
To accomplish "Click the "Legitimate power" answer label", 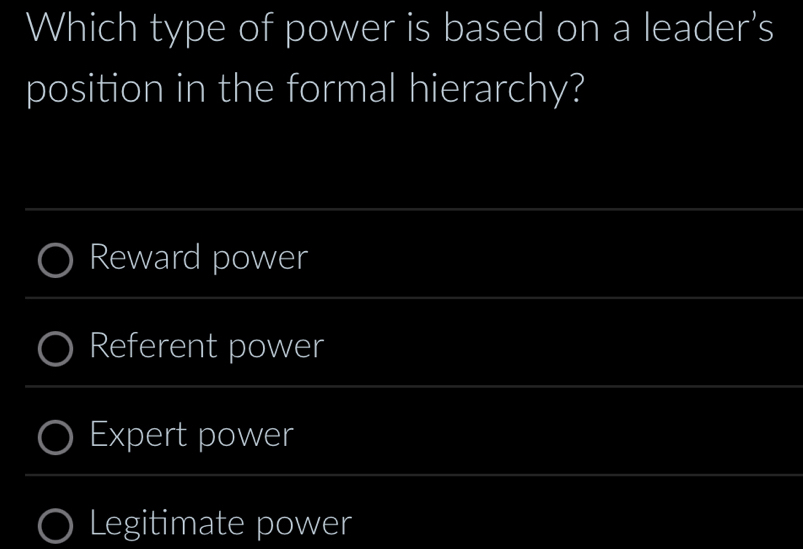I will click(x=221, y=523).
